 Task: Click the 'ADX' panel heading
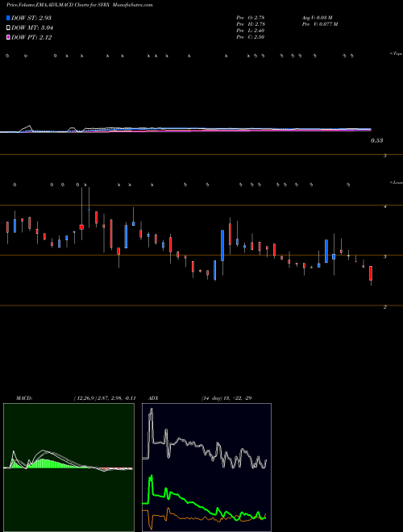[x=154, y=398]
